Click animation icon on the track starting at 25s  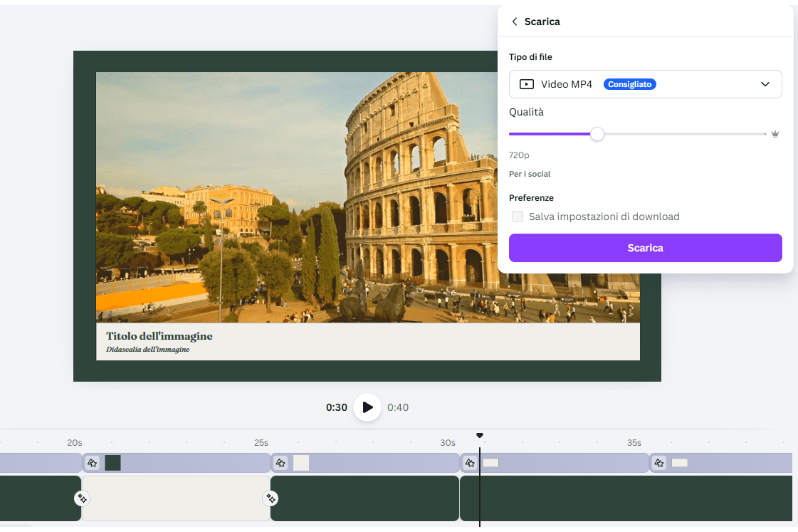[281, 463]
